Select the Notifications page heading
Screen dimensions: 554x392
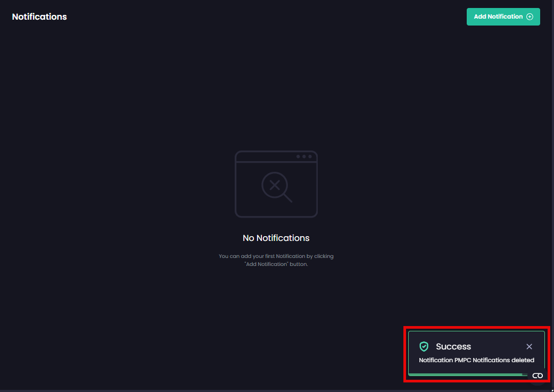click(x=39, y=16)
